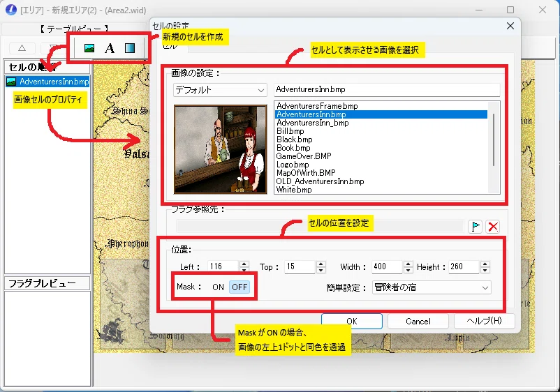The width and height of the screenshot is (560, 392).
Task: Click the image file name field
Action: tap(387, 89)
